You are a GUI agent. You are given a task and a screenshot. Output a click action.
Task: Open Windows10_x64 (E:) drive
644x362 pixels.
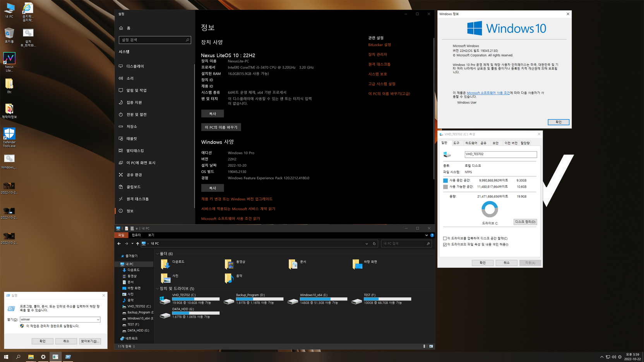tap(317, 299)
